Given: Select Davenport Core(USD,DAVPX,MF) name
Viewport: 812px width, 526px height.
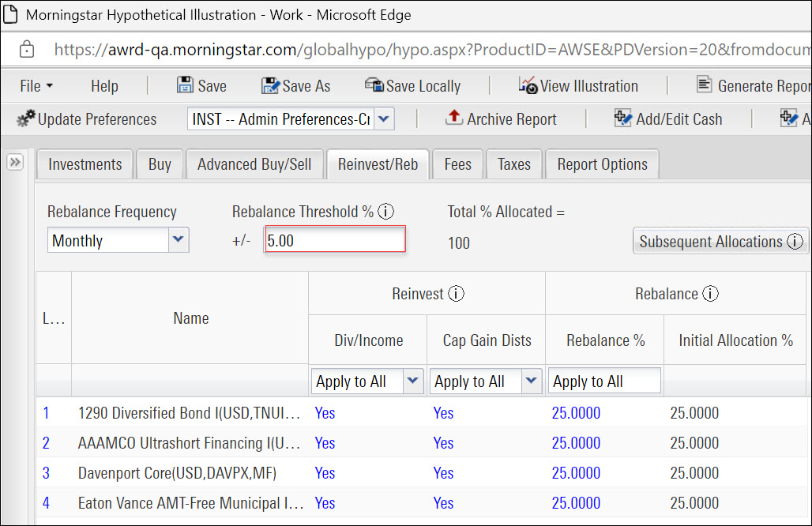Looking at the screenshot, I should point(177,472).
